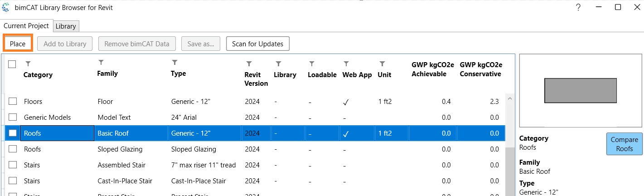Check the Floors row checkbox
644x196 pixels.
[13, 102]
